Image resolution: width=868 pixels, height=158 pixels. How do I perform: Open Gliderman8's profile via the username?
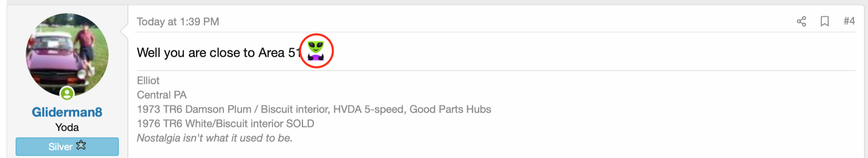coord(67,112)
